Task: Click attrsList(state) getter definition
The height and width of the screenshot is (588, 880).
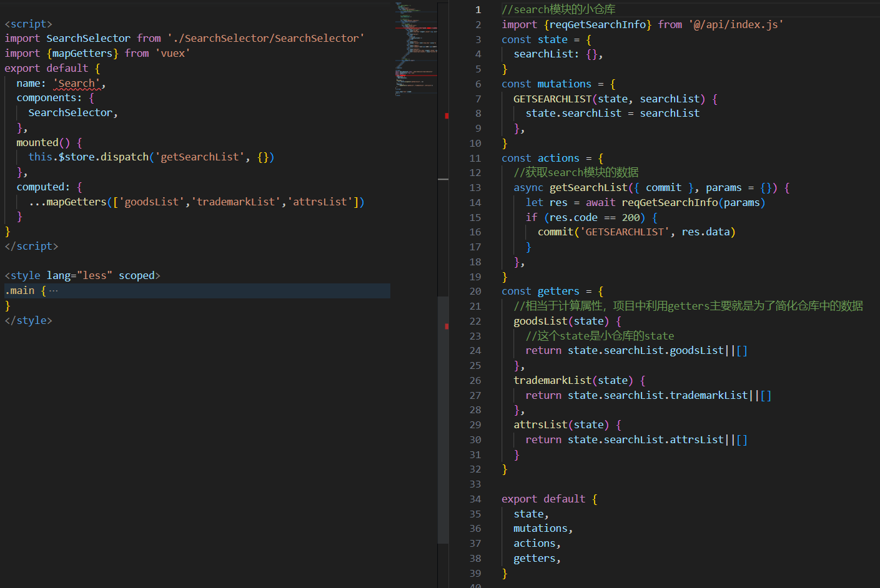Action: coord(561,424)
